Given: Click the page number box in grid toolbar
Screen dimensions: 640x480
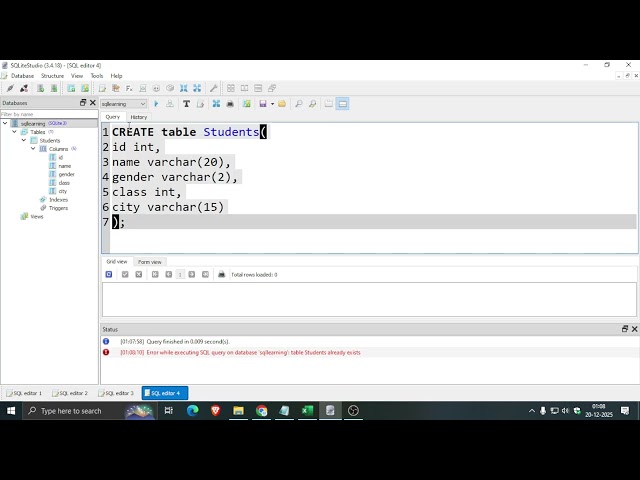Looking at the screenshot, I should 180,275.
